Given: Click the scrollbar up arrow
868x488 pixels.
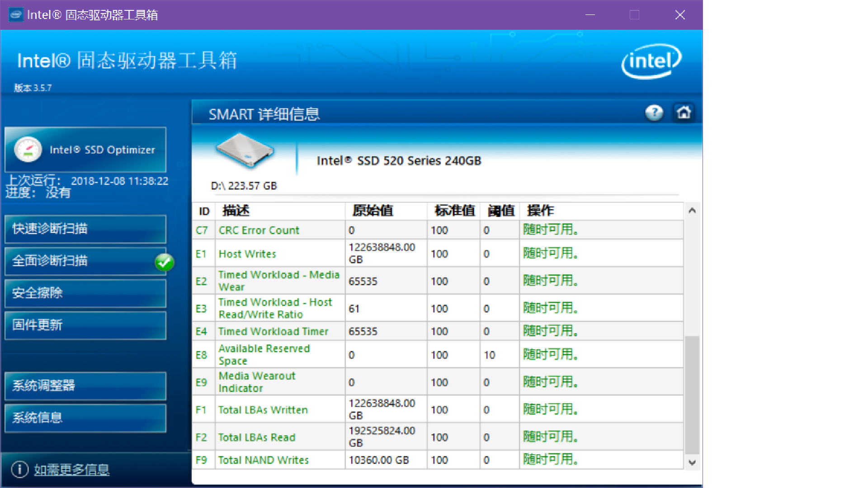Looking at the screenshot, I should click(x=692, y=211).
